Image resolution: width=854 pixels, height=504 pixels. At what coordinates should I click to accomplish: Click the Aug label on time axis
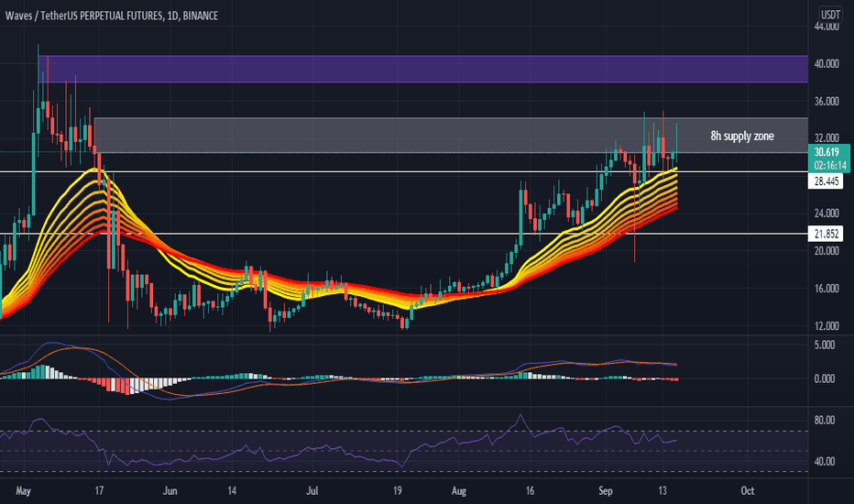point(458,491)
